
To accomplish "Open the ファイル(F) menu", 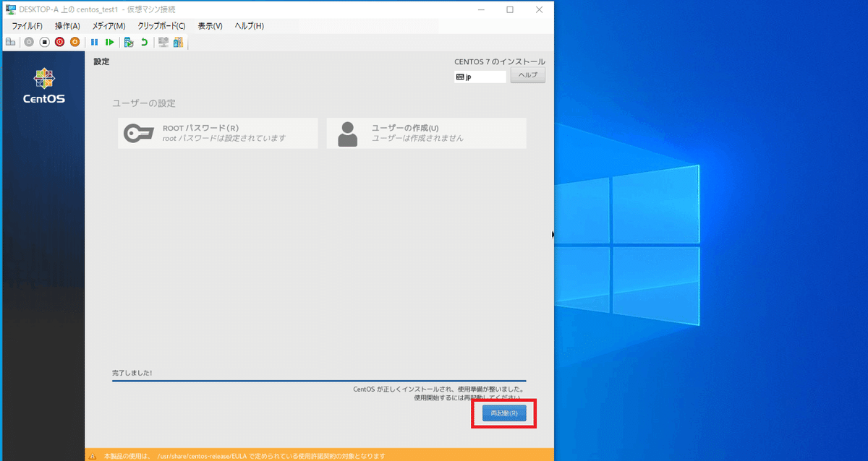I will coord(27,26).
